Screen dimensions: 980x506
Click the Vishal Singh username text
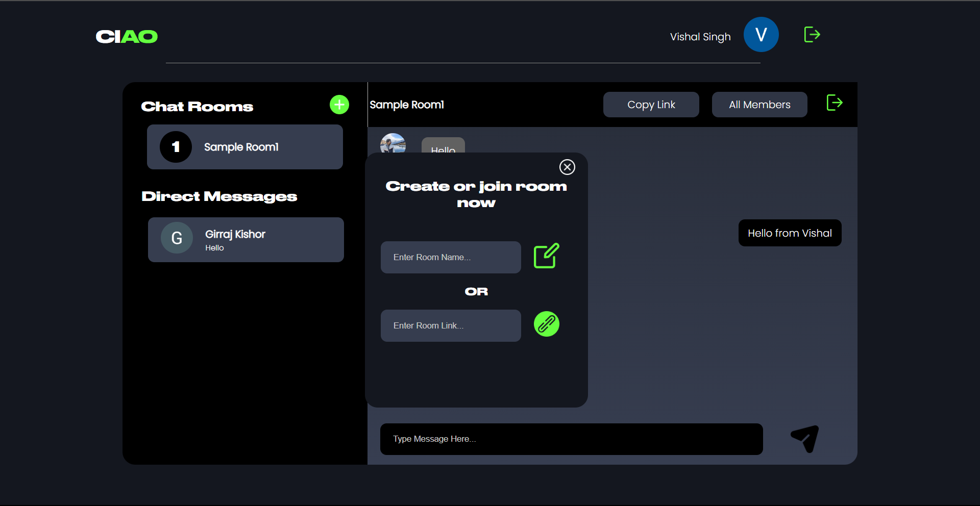[x=700, y=36]
